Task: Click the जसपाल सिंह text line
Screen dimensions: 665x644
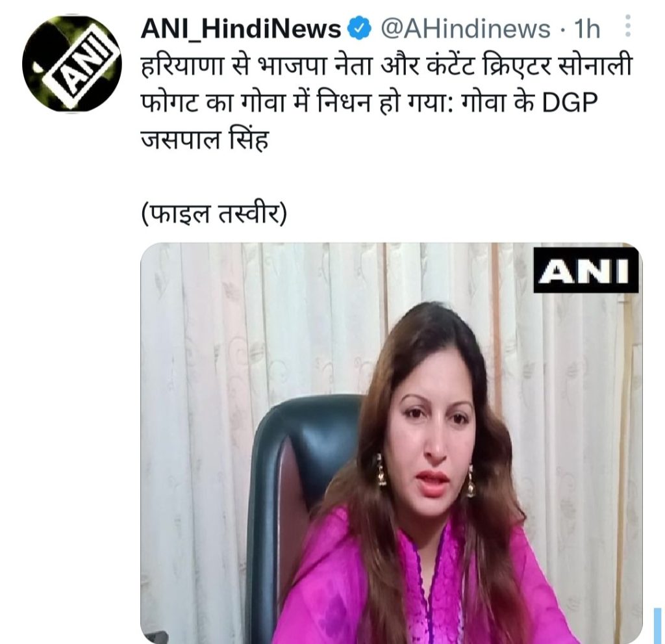Action: [205, 138]
